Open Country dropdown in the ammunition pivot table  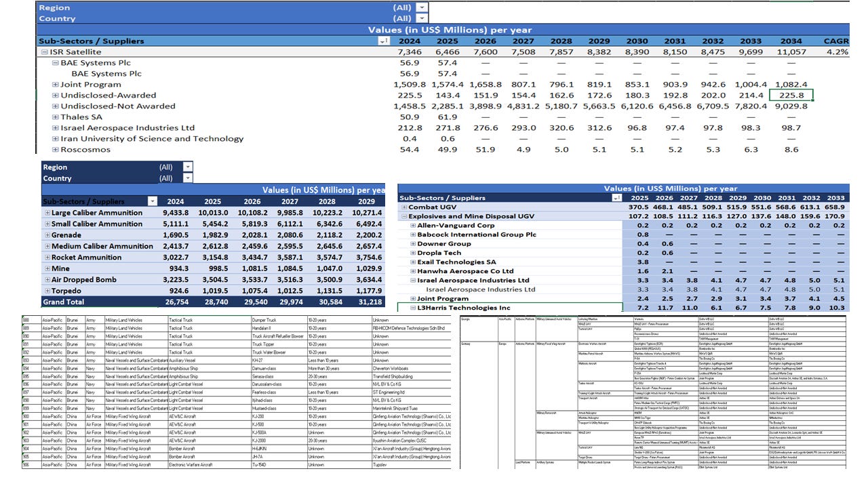point(188,178)
